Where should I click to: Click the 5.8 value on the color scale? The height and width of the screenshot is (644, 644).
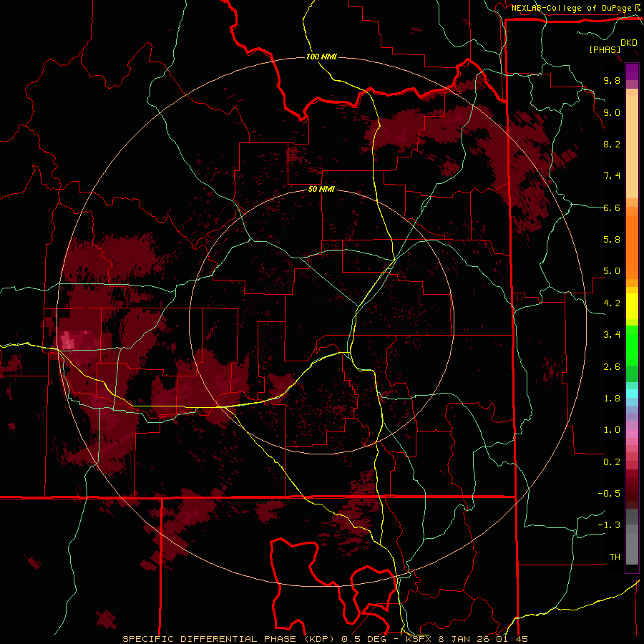612,240
